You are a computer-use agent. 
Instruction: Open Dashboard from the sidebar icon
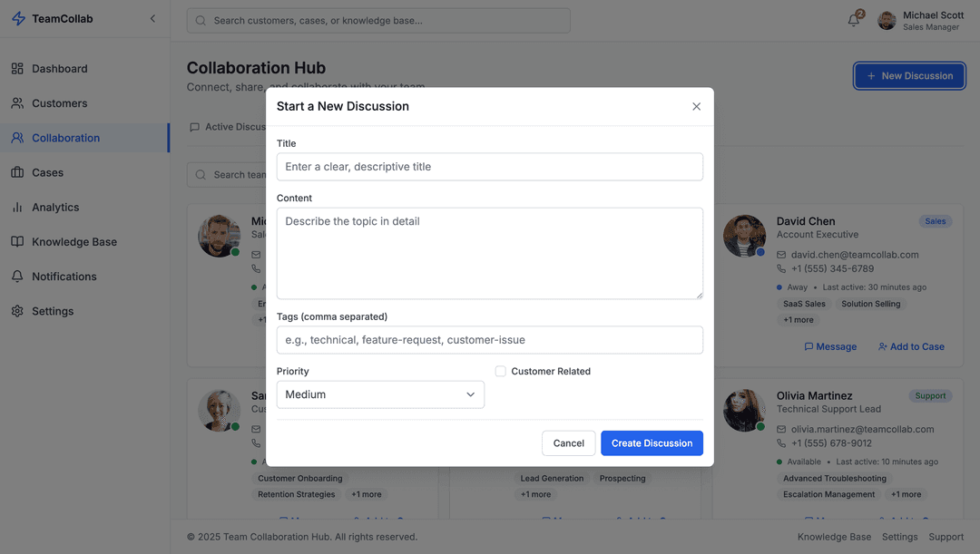click(17, 69)
